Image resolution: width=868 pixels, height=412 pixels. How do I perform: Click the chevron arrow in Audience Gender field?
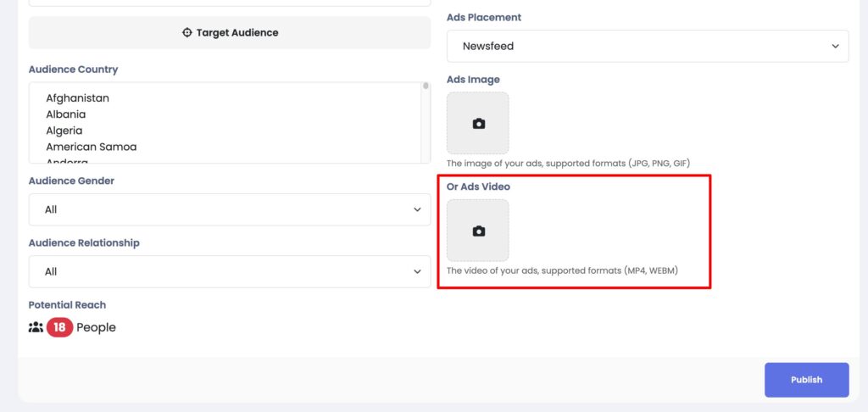click(x=416, y=209)
